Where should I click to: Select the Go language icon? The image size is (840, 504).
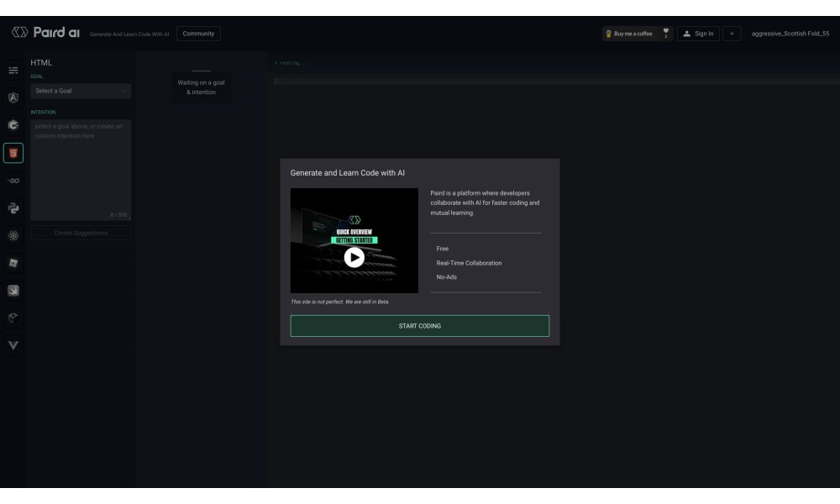13,181
